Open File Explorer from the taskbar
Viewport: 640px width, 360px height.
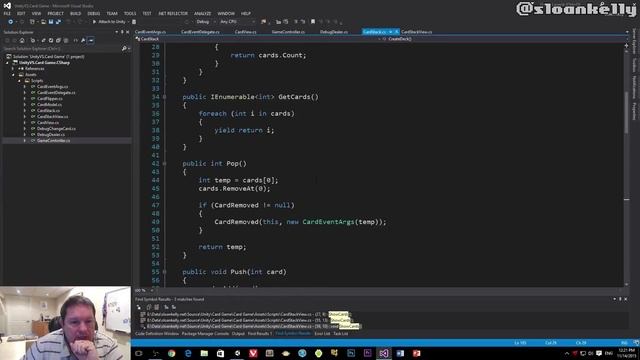[204, 353]
